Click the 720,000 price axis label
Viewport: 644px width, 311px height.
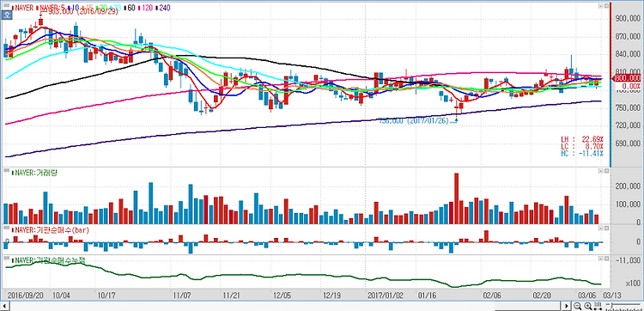coord(627,125)
